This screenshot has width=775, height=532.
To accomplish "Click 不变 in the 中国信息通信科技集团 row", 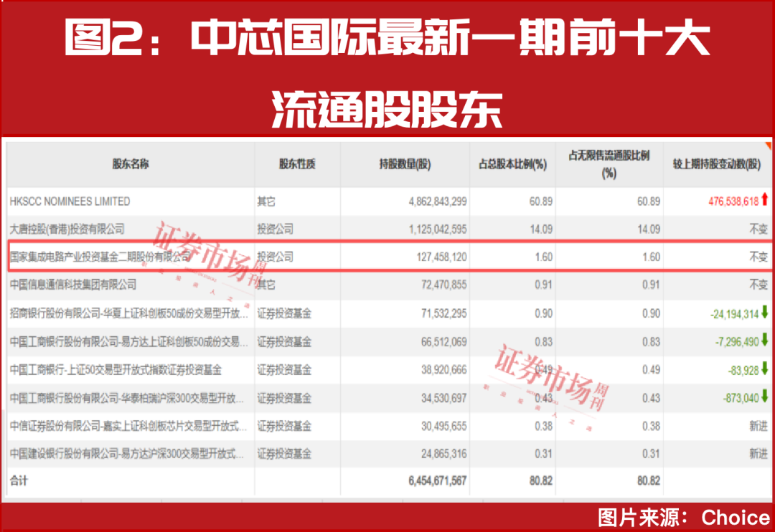I will 758,285.
